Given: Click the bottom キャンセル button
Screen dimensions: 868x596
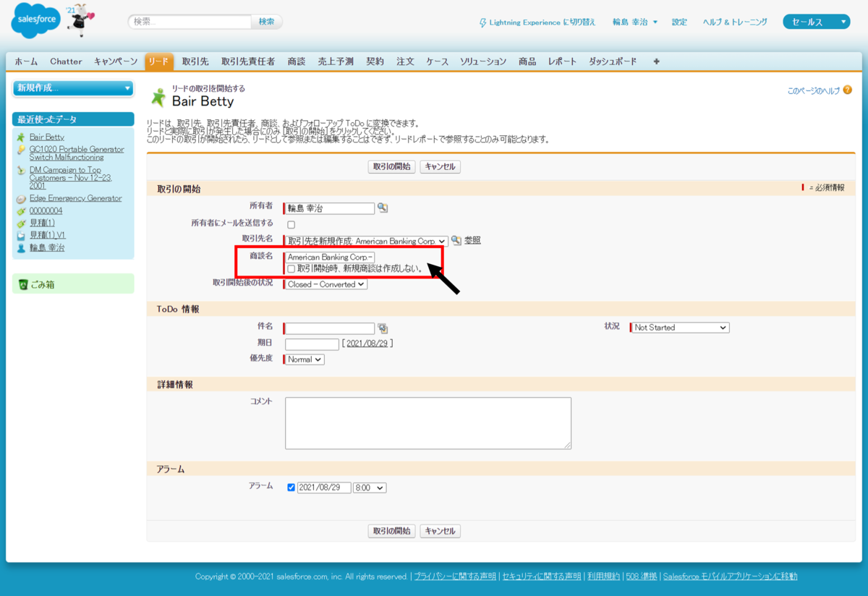Looking at the screenshot, I should (x=441, y=531).
